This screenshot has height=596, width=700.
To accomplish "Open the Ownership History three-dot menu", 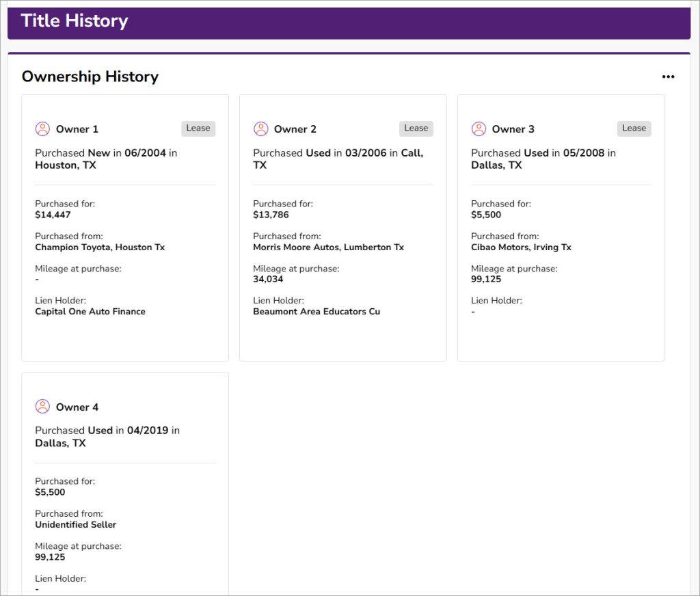I will pyautogui.click(x=668, y=77).
